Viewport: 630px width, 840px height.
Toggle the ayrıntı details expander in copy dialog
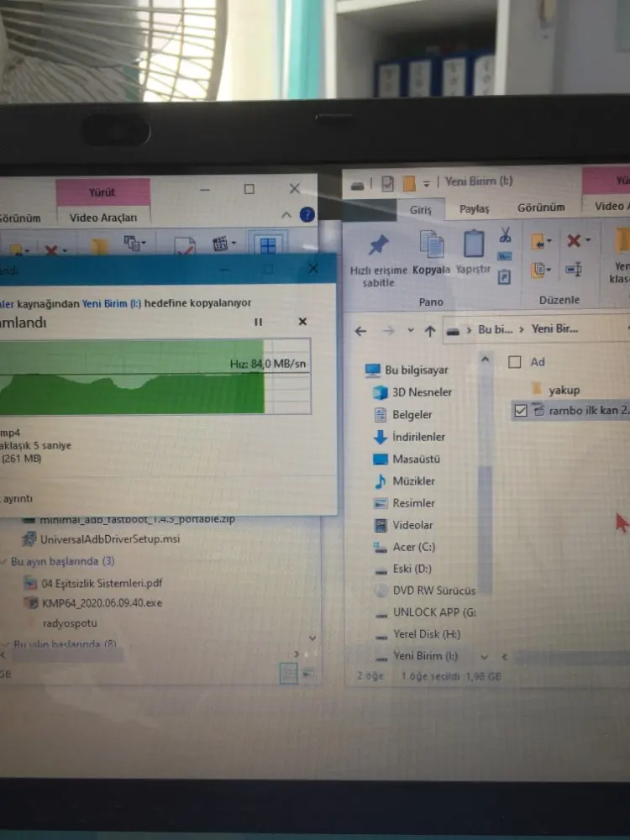[17, 499]
